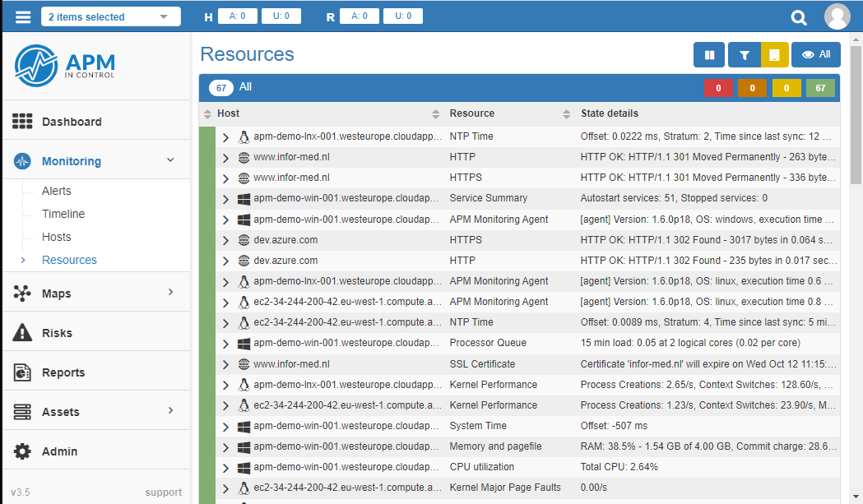Image resolution: width=863 pixels, height=504 pixels.
Task: Open the '2 items selected' dropdown
Action: coord(110,16)
